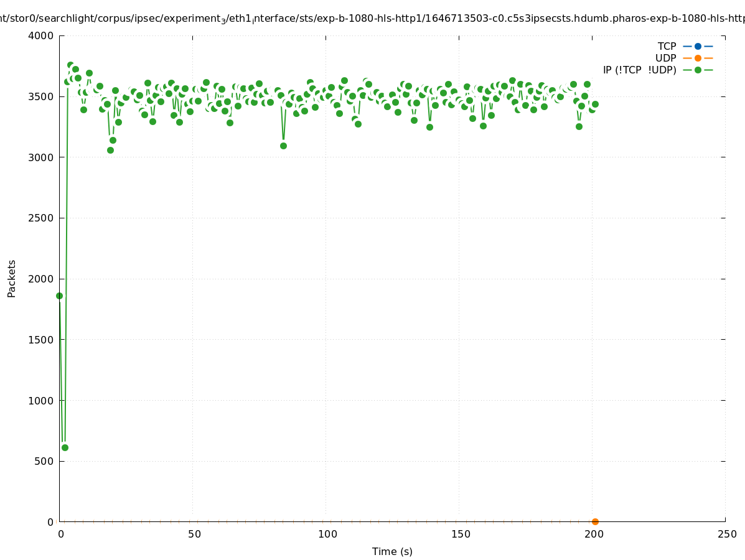Viewport: 745px width, 560px height.
Task: Select the UDP legend label
Action: pos(665,58)
